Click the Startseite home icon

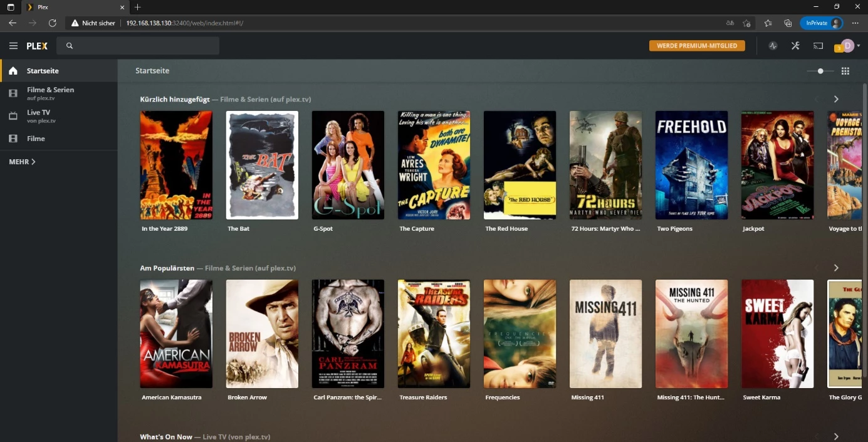pos(13,71)
